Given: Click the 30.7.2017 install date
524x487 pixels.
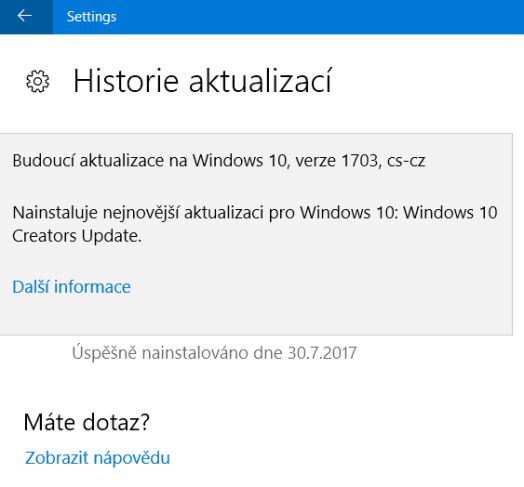Looking at the screenshot, I should tap(322, 353).
